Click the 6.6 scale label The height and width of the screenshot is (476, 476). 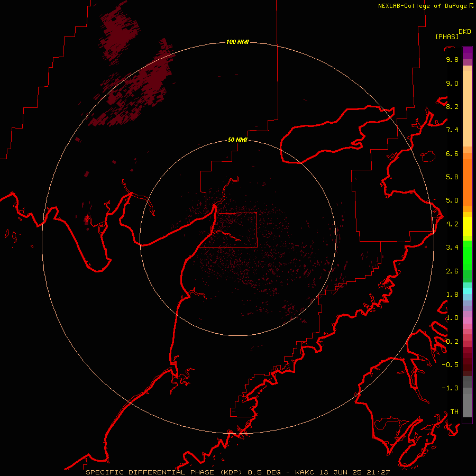pos(452,153)
